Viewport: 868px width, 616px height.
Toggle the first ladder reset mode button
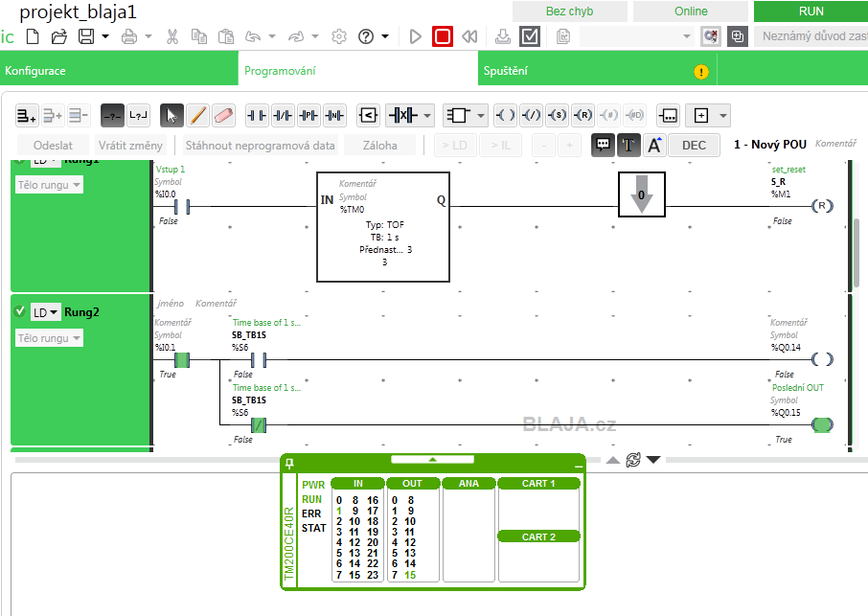click(112, 116)
